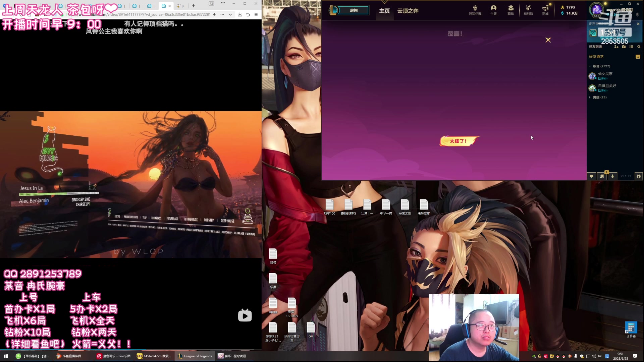Select friend 仙女吴京
Image resolution: width=644 pixels, height=362 pixels.
point(614,76)
